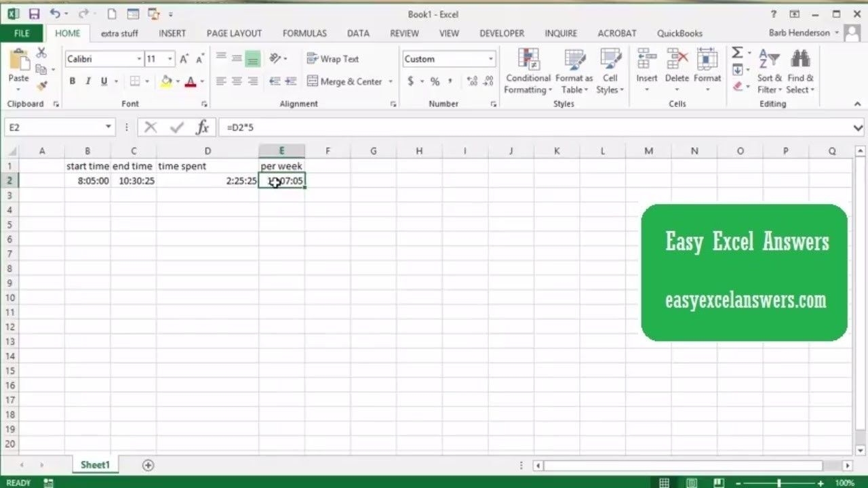The width and height of the screenshot is (868, 488).
Task: Increase font size with large A icon
Action: pyautogui.click(x=184, y=59)
